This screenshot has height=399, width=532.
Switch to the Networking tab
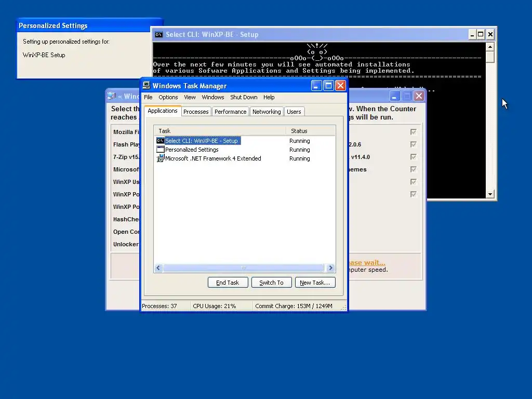[x=267, y=112]
